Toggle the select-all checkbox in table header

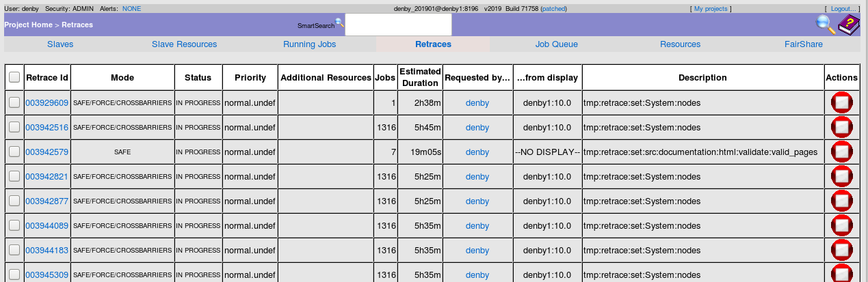click(x=14, y=78)
